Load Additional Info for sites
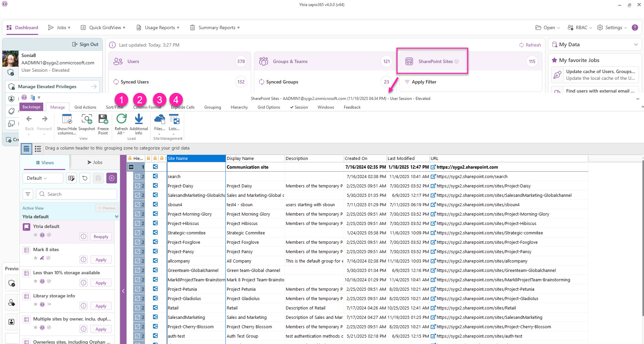This screenshot has height=344, width=644. click(x=139, y=119)
